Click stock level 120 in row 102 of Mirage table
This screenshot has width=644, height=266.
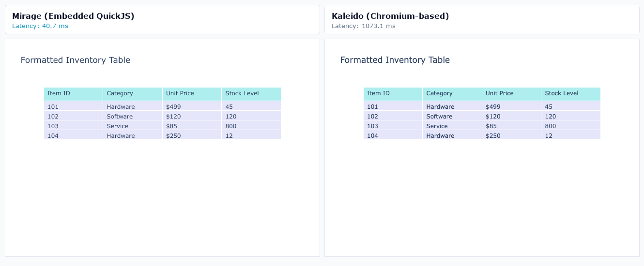pos(251,116)
